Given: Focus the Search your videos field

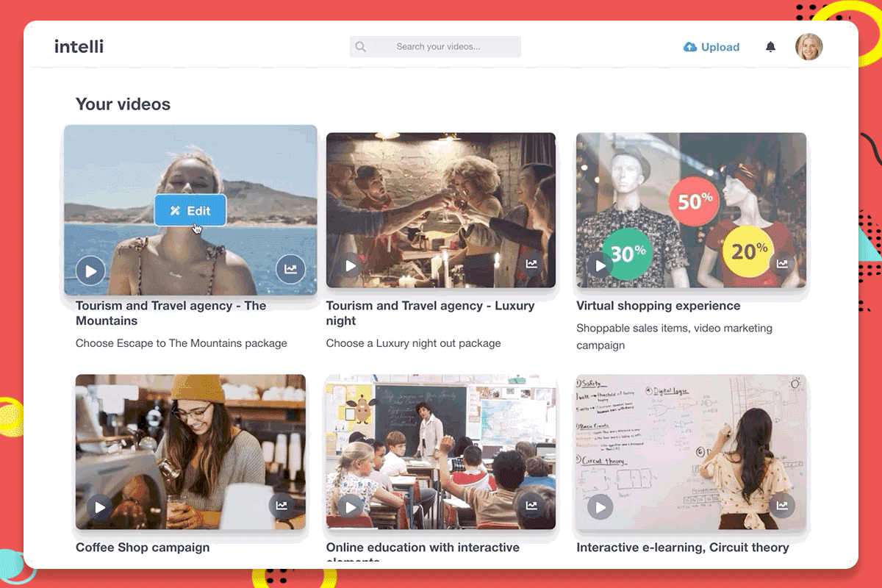Looking at the screenshot, I should click(435, 47).
